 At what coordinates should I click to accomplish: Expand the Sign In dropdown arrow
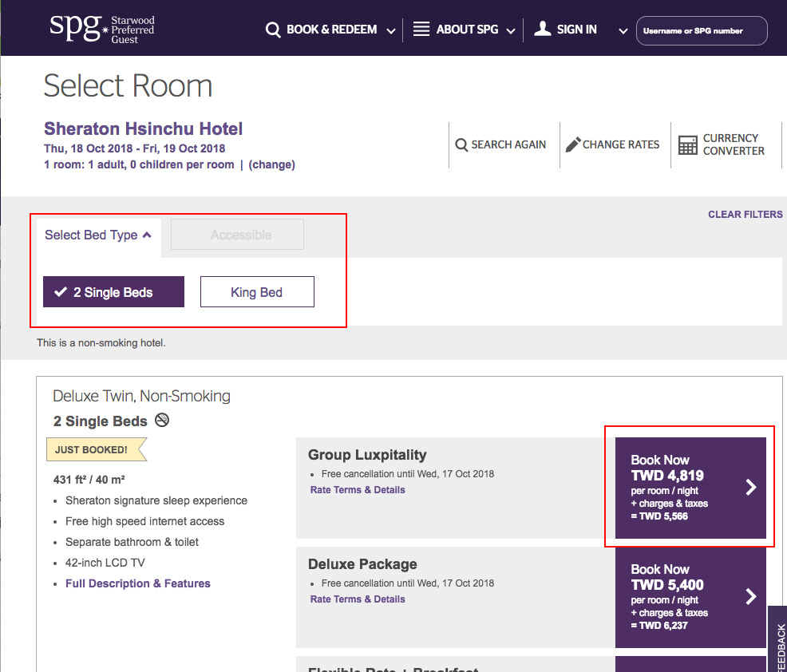[623, 31]
